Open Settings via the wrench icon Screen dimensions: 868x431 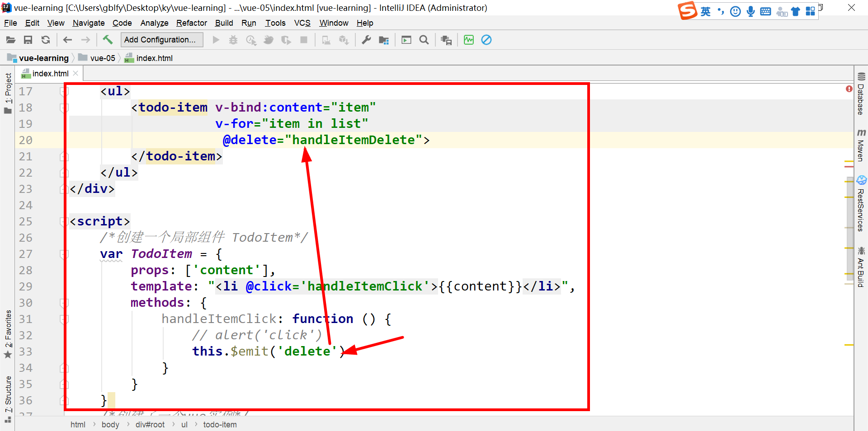coord(366,40)
